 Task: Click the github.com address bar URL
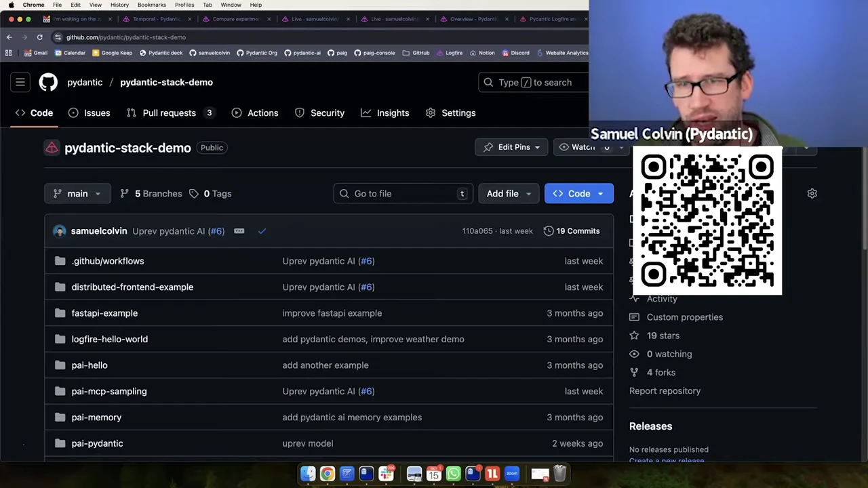126,37
